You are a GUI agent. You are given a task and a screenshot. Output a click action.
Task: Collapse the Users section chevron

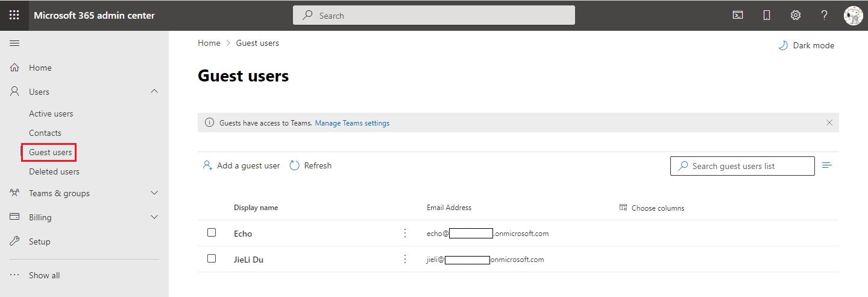click(x=154, y=91)
